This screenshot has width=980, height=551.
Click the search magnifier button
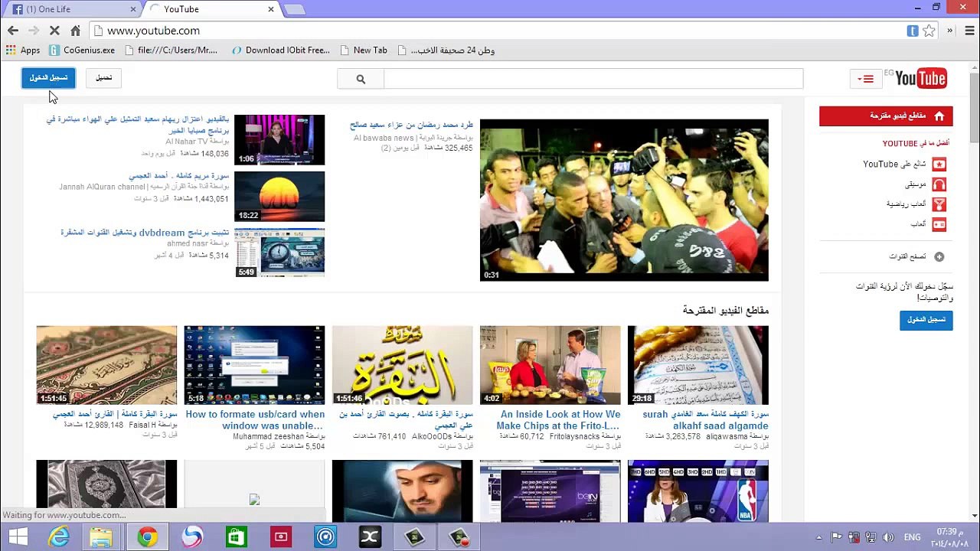pos(361,79)
